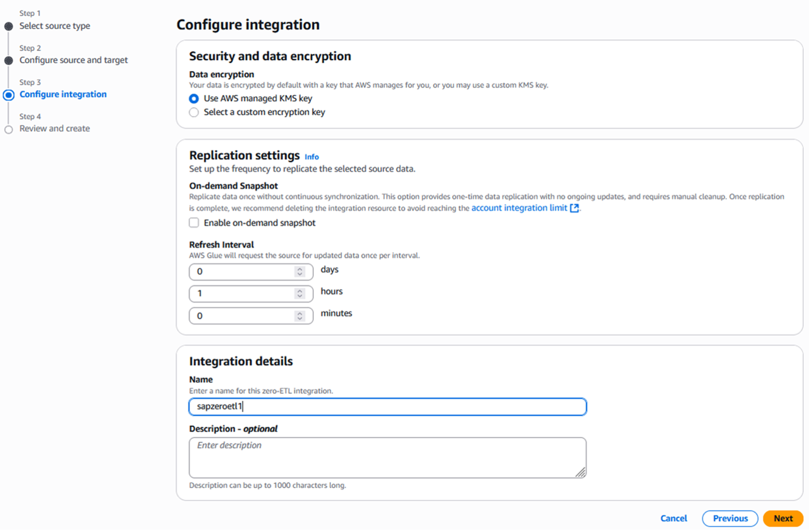
Task: Click the Previous button
Action: click(x=730, y=519)
